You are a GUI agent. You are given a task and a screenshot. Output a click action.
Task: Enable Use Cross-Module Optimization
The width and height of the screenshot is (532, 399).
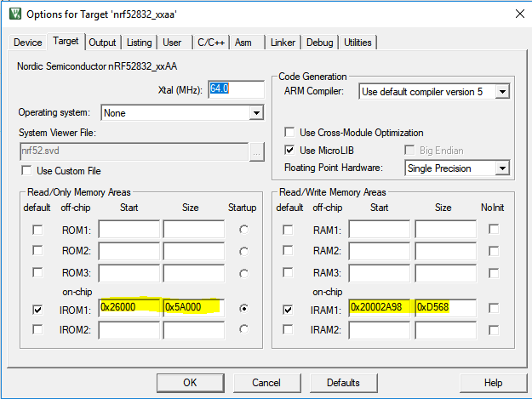[289, 132]
